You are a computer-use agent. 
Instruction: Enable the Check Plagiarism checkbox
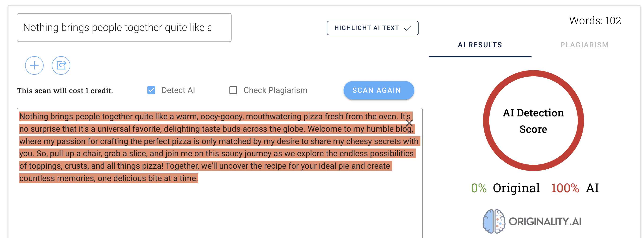click(x=233, y=90)
